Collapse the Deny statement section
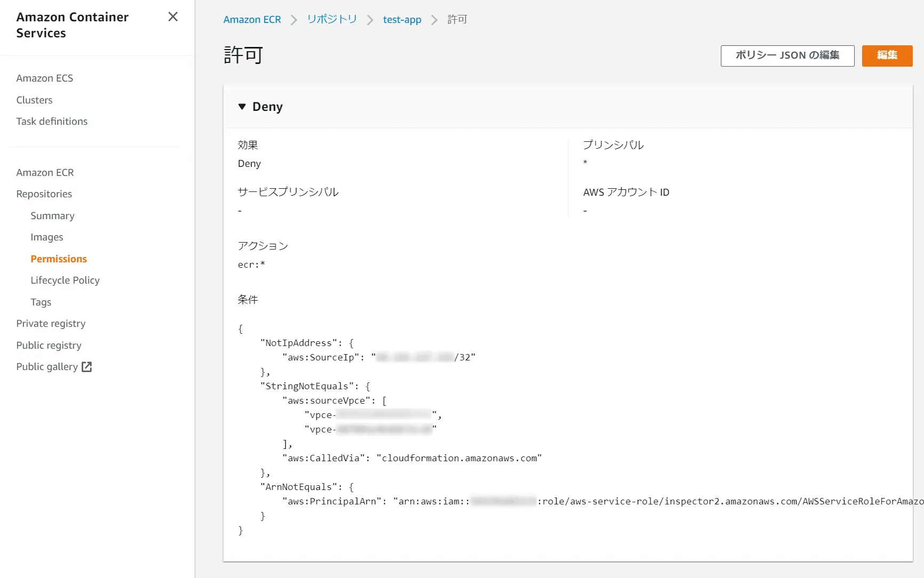The height and width of the screenshot is (578, 924). (x=242, y=107)
